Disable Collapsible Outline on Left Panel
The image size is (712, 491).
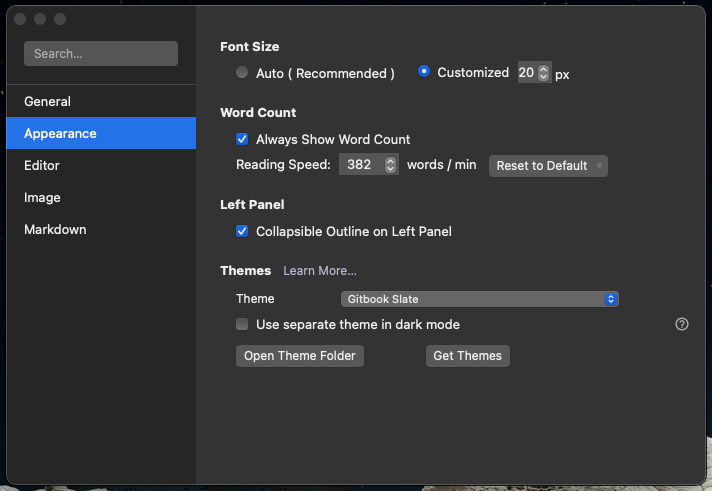(242, 231)
